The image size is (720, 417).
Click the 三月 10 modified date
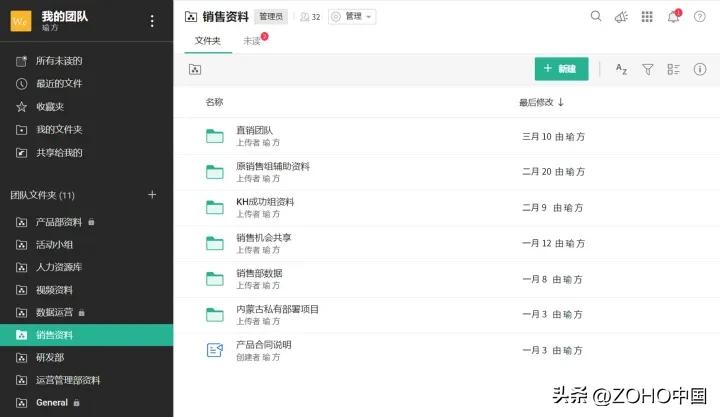[536, 136]
